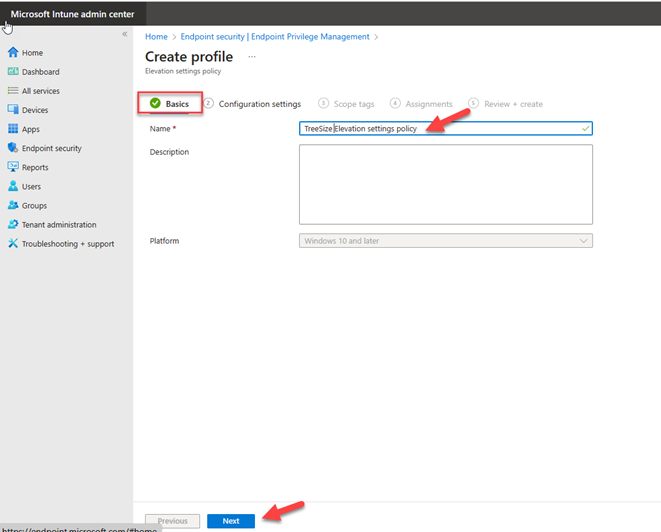Click the Previous button
This screenshot has width=661, height=532.
pyautogui.click(x=172, y=521)
